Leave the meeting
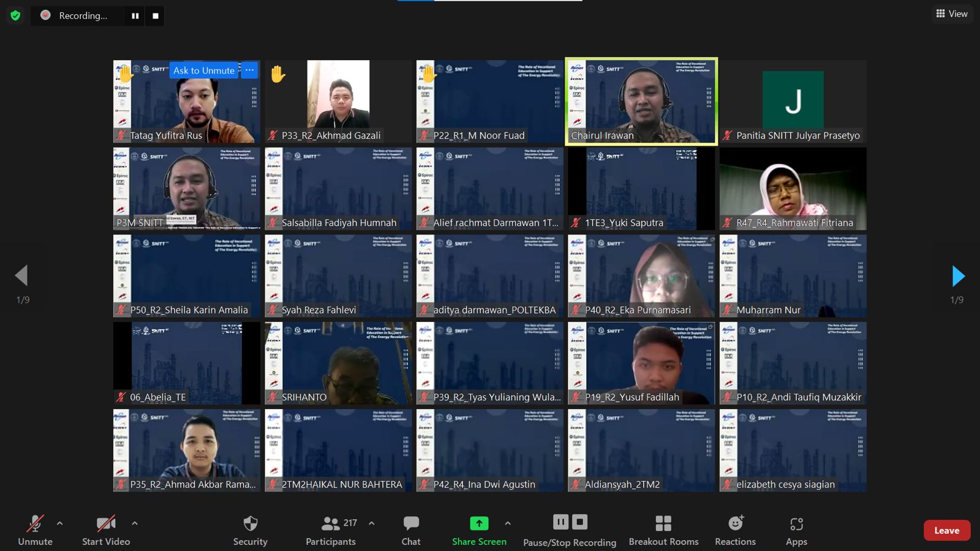The image size is (980, 551). tap(946, 530)
